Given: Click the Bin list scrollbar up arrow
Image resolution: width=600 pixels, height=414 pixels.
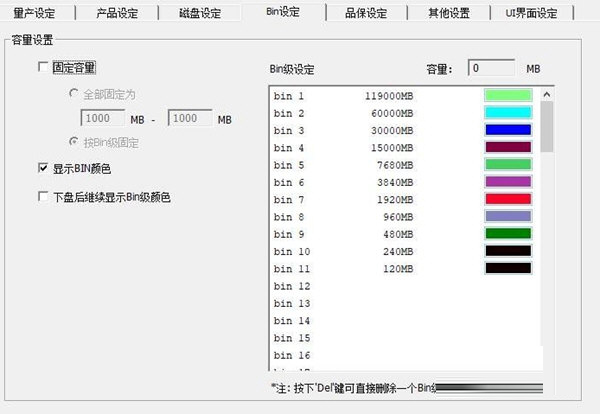Looking at the screenshot, I should 547,95.
